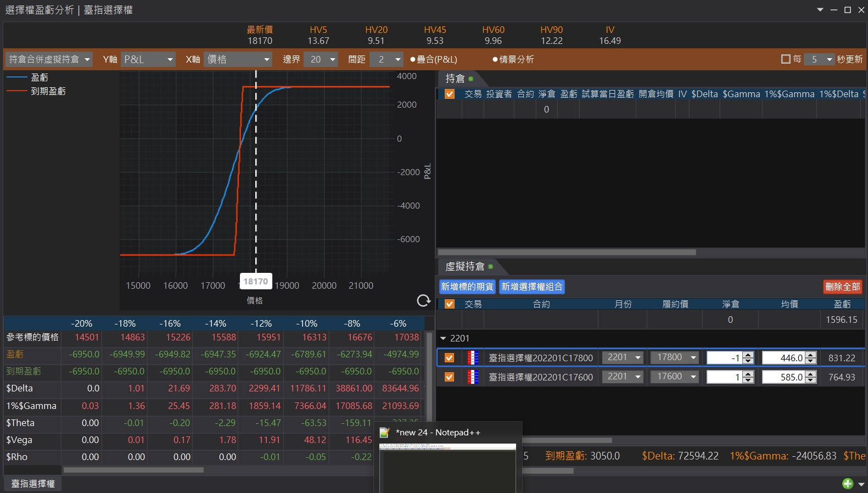This screenshot has width=868, height=493.
Task: Click the IV value 16.49
Action: tap(610, 41)
